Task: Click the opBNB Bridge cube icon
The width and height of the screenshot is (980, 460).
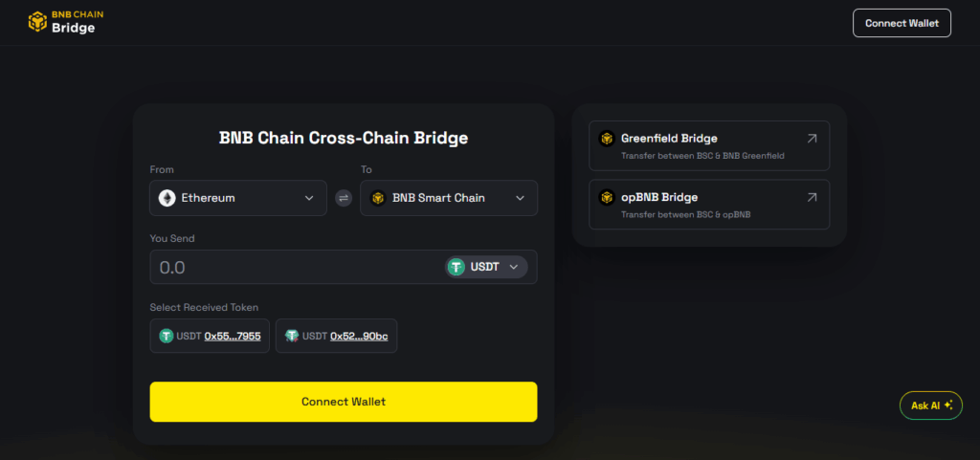Action: [x=606, y=198]
